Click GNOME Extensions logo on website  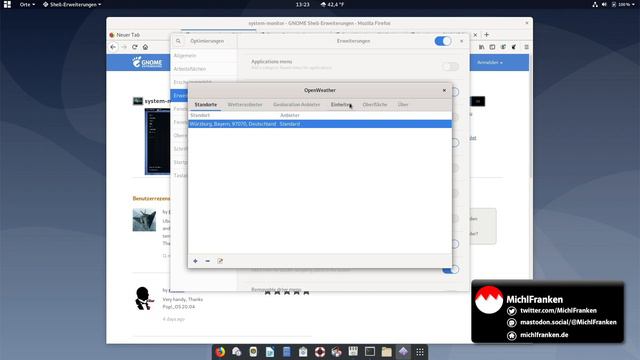click(x=147, y=62)
